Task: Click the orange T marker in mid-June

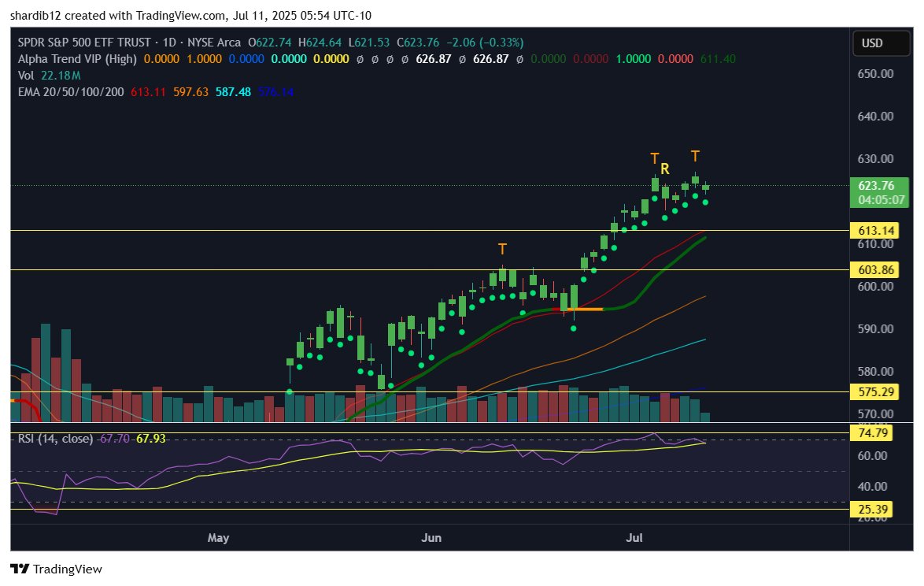Action: 502,250
